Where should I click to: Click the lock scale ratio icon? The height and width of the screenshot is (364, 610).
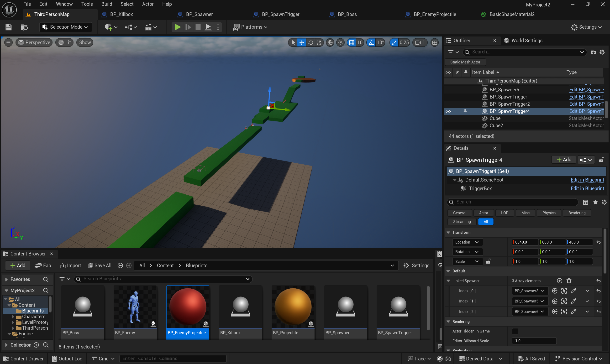coord(488,261)
